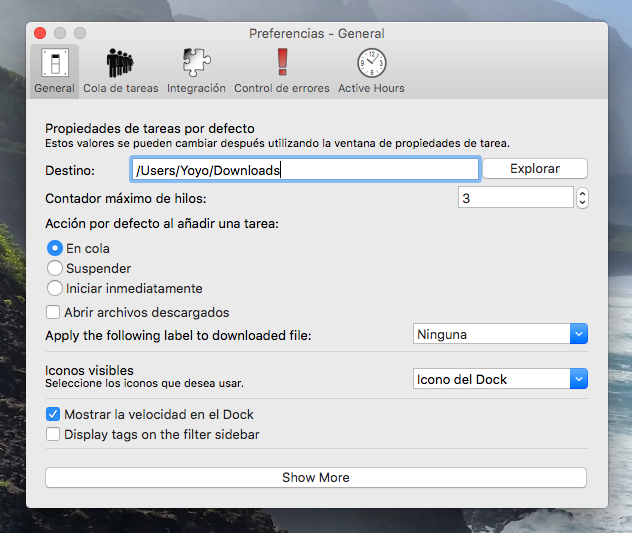Expand the Icono del Dock dropdown
The width and height of the screenshot is (632, 533).
pos(500,379)
